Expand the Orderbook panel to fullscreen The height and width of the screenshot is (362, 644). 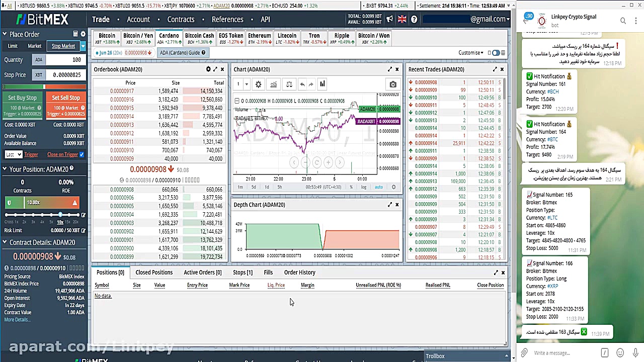tap(215, 69)
